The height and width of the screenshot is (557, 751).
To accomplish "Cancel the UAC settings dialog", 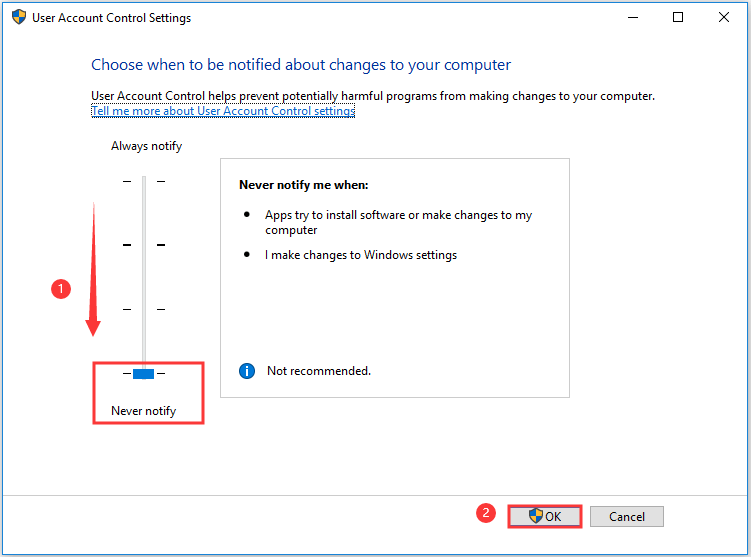I will (x=626, y=516).
